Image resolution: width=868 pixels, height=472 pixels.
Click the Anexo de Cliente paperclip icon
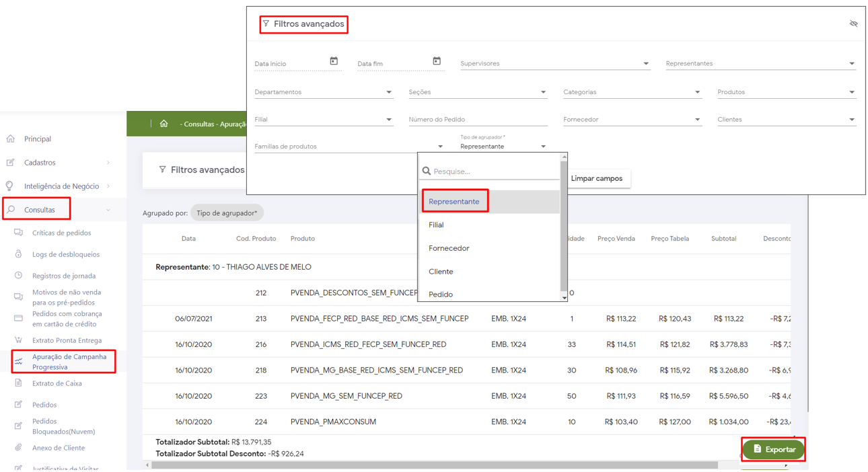[18, 448]
